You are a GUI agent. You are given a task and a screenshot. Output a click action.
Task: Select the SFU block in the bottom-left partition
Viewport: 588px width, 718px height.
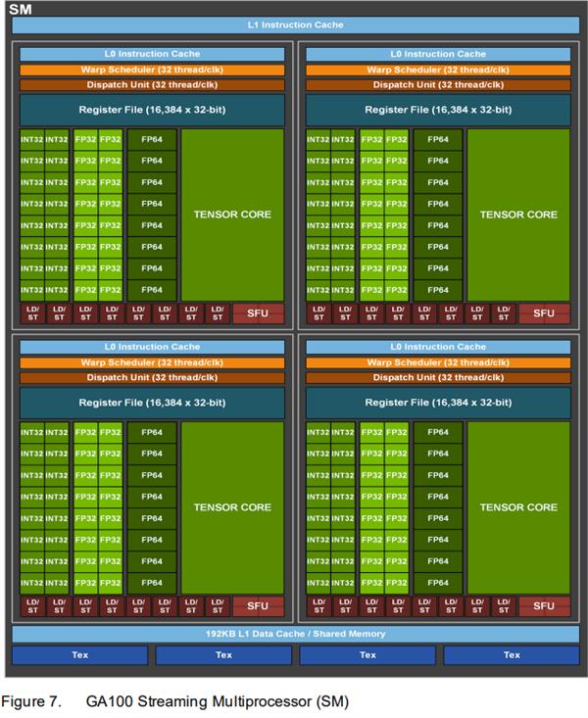(x=258, y=605)
